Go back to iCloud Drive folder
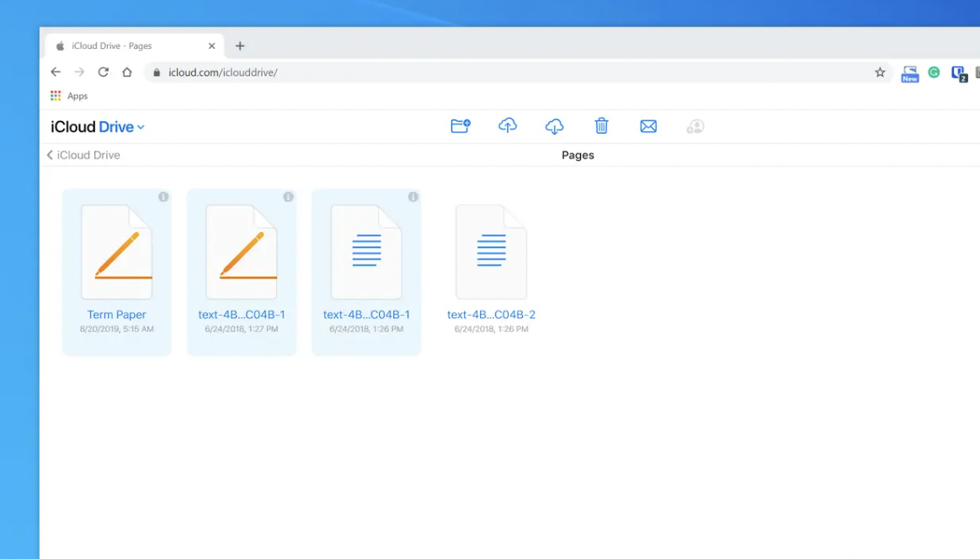The image size is (980, 559). click(83, 155)
